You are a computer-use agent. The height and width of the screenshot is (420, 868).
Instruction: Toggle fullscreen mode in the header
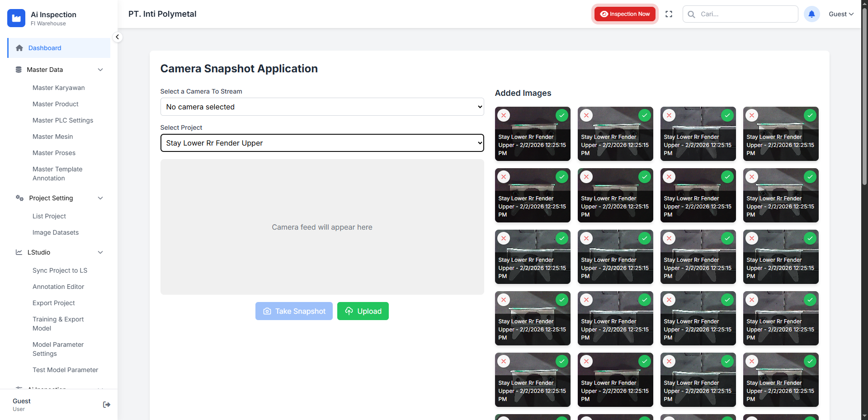tap(669, 14)
